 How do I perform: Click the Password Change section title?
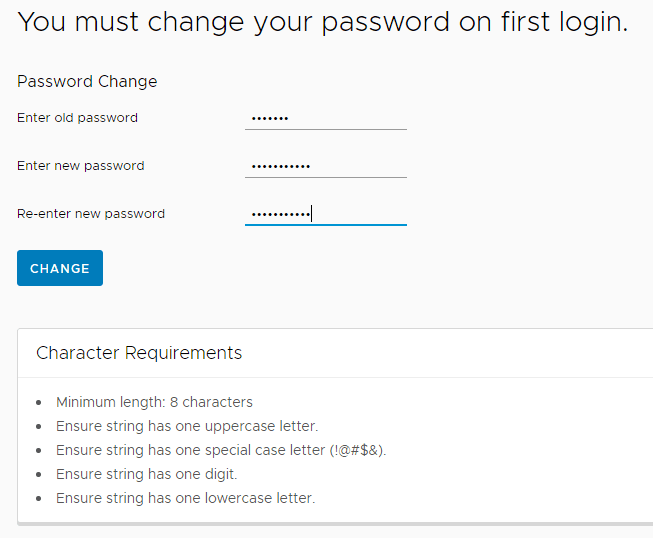[87, 82]
